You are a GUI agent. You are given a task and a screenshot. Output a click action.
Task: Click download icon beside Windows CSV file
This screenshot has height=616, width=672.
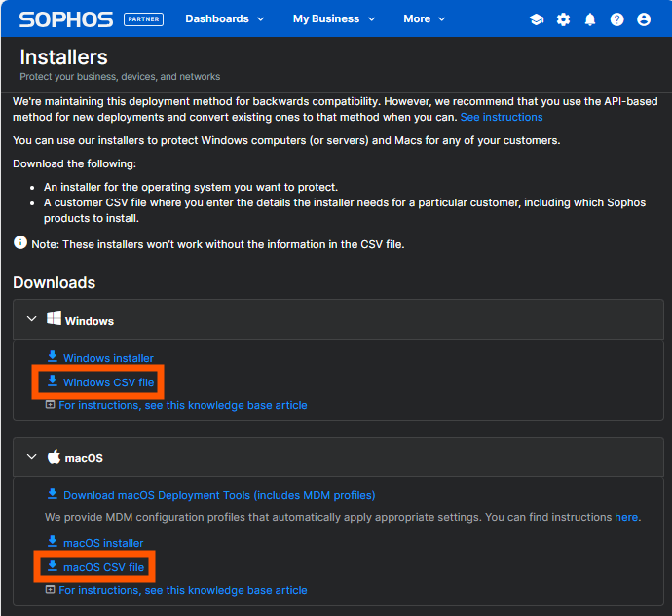(x=53, y=380)
